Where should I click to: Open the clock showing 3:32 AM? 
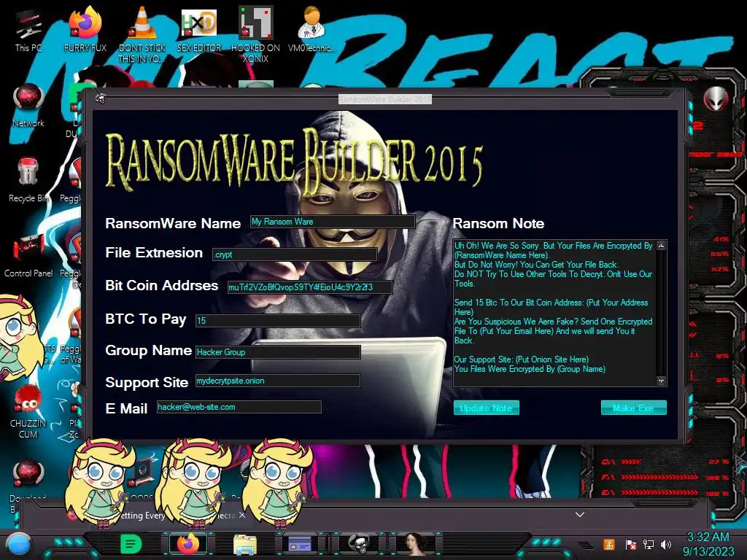pyautogui.click(x=708, y=537)
